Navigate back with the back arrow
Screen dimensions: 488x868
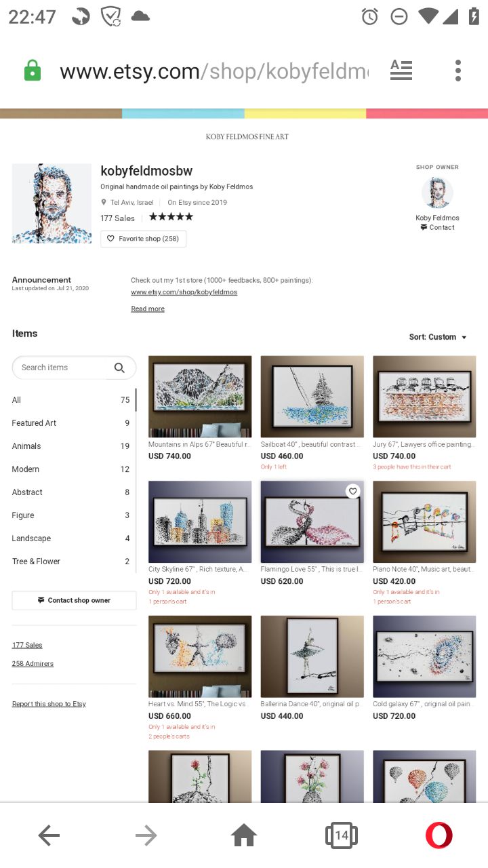click(49, 835)
